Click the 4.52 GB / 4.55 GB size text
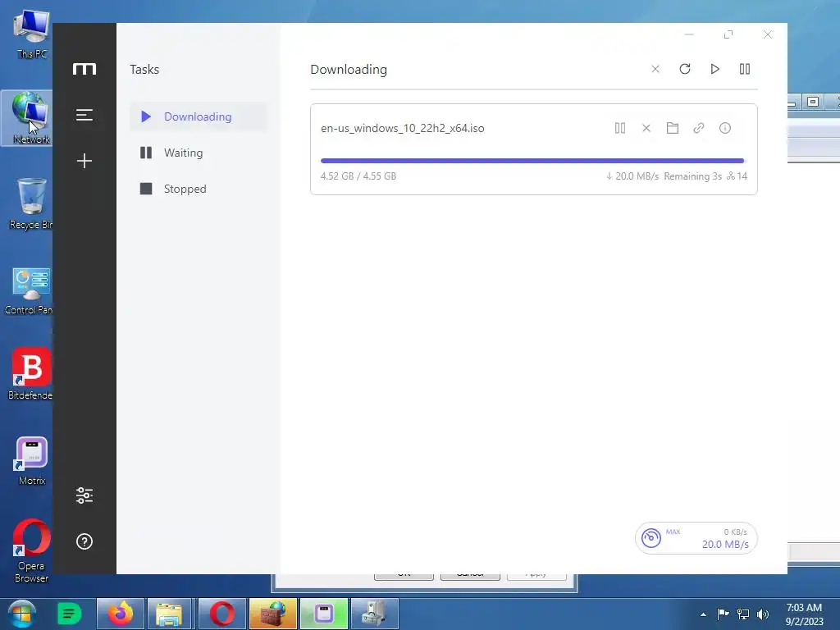Viewport: 840px width, 630px height. pyautogui.click(x=358, y=176)
